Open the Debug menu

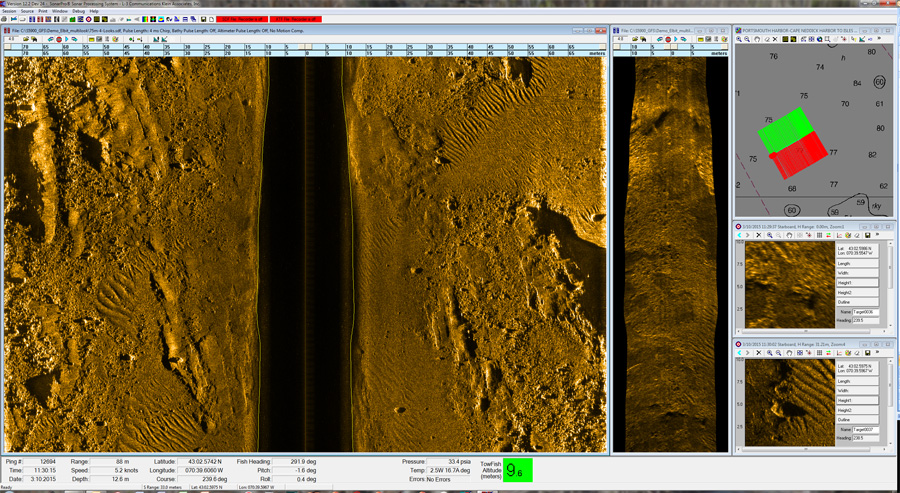coord(78,11)
